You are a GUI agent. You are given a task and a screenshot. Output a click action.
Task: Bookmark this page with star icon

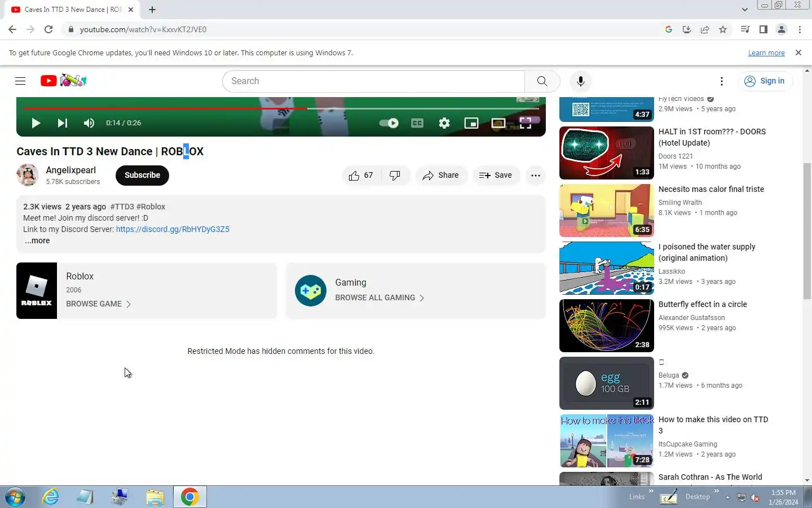[x=723, y=29]
